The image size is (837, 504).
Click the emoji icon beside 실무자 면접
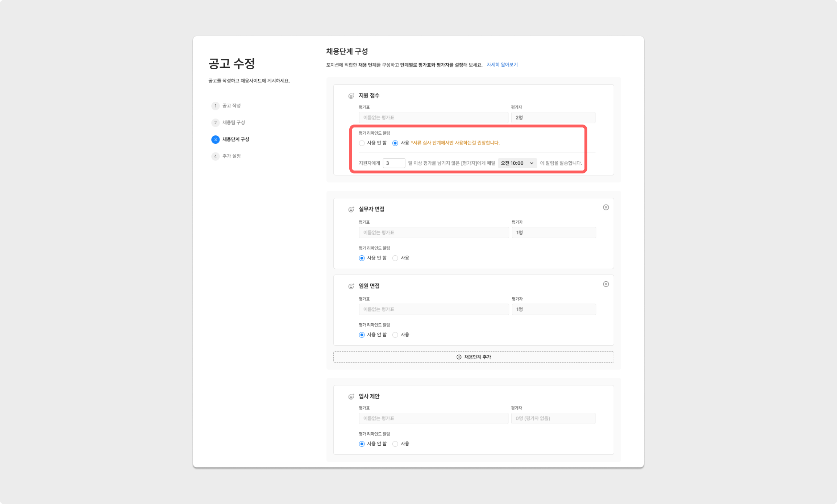(x=351, y=210)
